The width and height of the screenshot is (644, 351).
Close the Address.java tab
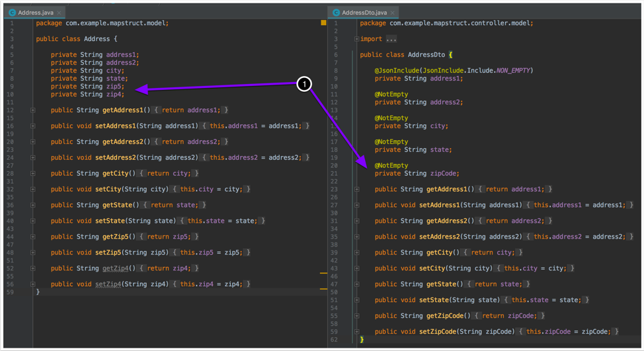[59, 13]
